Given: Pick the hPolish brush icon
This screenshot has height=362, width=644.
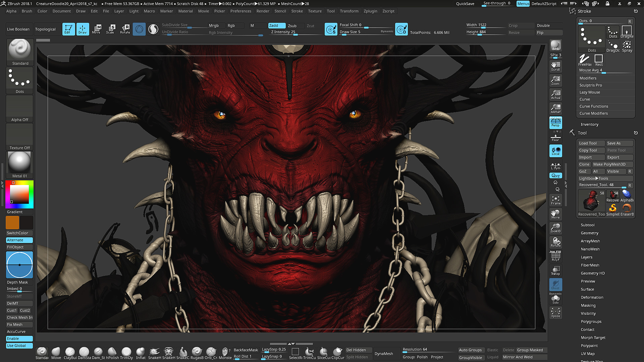Looking at the screenshot, I should (112, 353).
